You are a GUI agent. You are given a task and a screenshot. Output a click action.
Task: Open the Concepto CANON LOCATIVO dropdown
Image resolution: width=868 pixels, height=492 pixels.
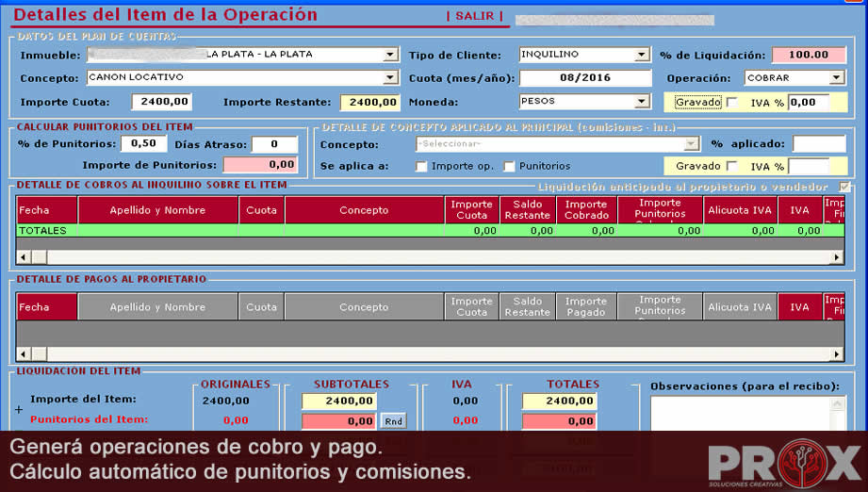coord(390,78)
